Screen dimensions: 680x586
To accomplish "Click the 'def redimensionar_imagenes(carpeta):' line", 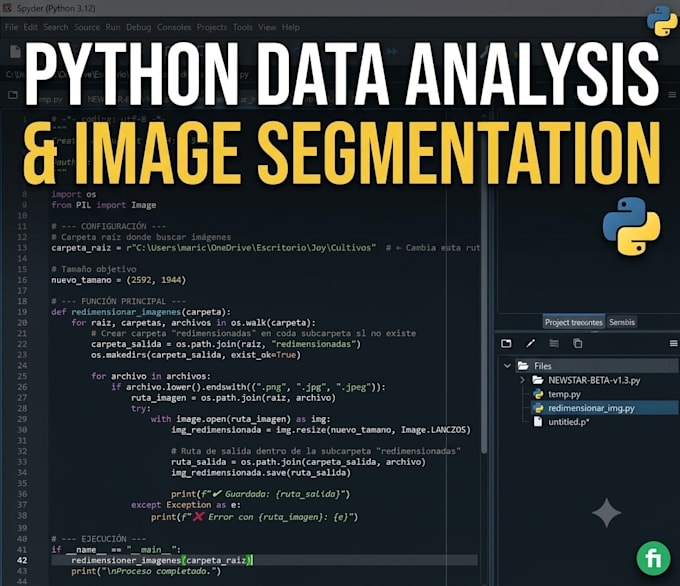I will tap(141, 312).
